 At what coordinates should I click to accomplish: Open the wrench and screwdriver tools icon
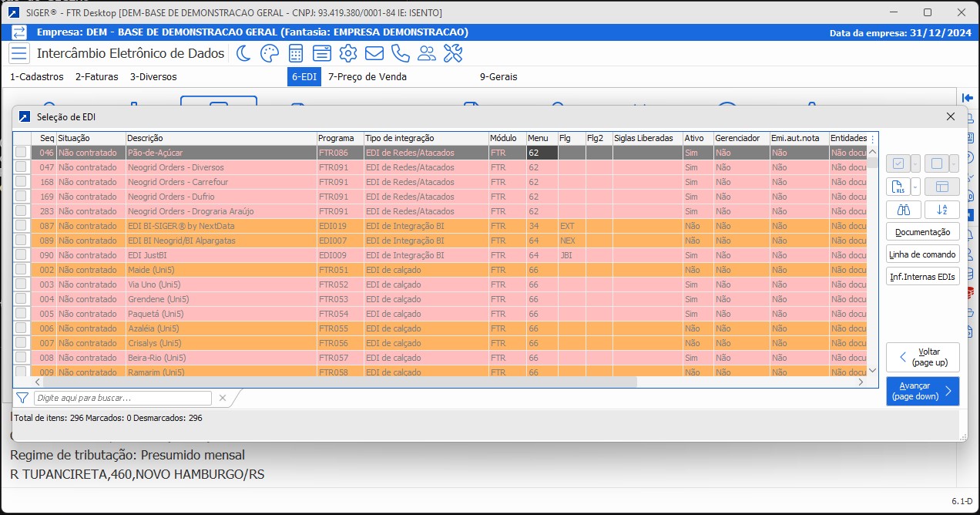[453, 53]
